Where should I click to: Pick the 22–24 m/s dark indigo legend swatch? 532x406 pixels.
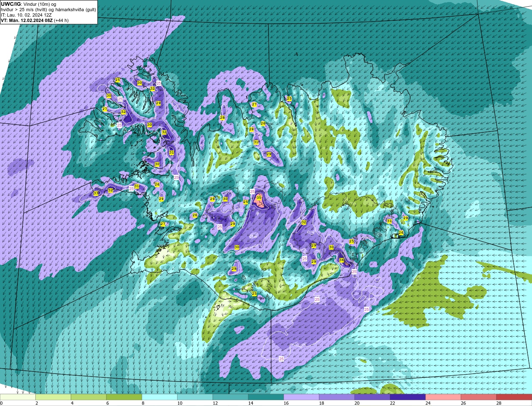[x=408, y=397]
